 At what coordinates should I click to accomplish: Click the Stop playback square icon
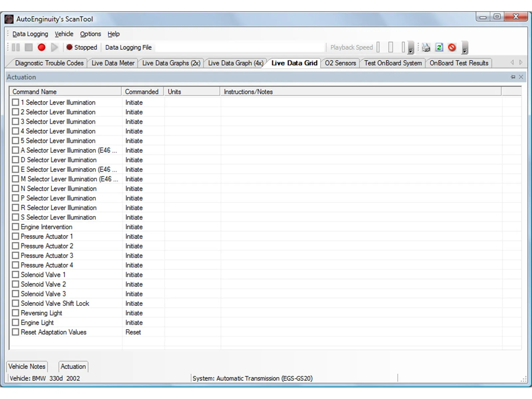[x=29, y=48]
